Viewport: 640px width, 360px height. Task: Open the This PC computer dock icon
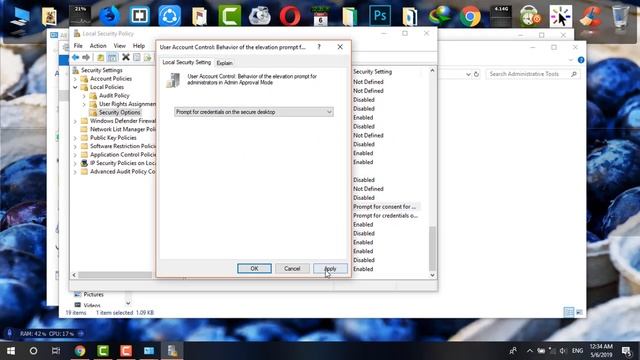point(20,17)
